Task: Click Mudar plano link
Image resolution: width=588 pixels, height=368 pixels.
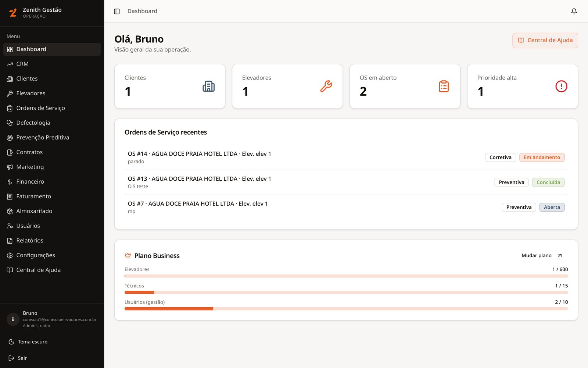Action: [x=542, y=255]
